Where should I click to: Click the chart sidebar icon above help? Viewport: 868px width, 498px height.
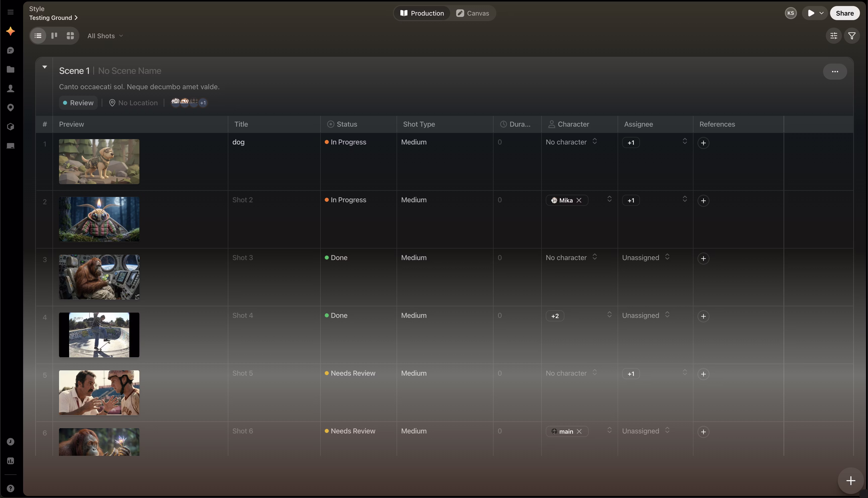pyautogui.click(x=11, y=461)
